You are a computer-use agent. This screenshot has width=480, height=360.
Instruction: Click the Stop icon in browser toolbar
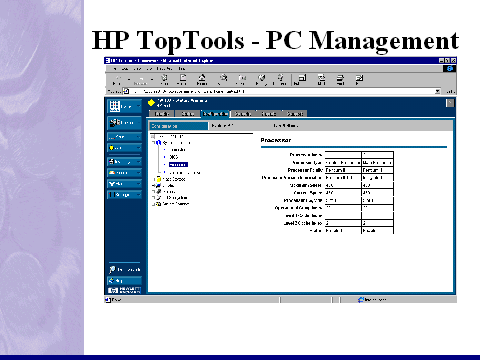click(164, 79)
